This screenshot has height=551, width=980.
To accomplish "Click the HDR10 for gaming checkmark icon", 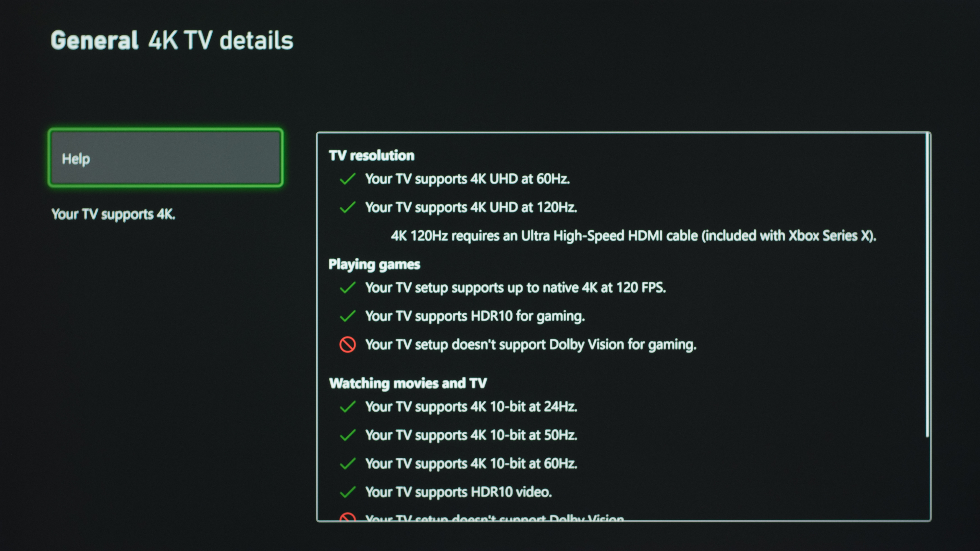I will (x=347, y=316).
